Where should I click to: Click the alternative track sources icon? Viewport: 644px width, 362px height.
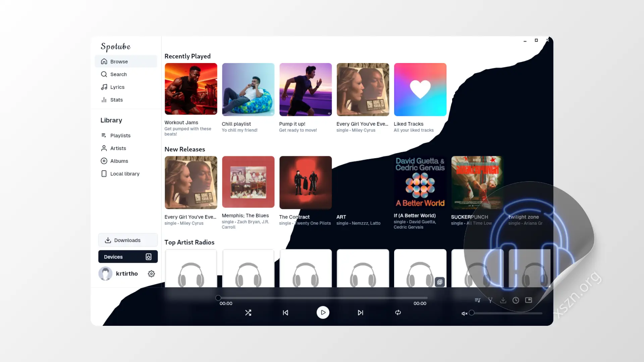[x=490, y=300]
